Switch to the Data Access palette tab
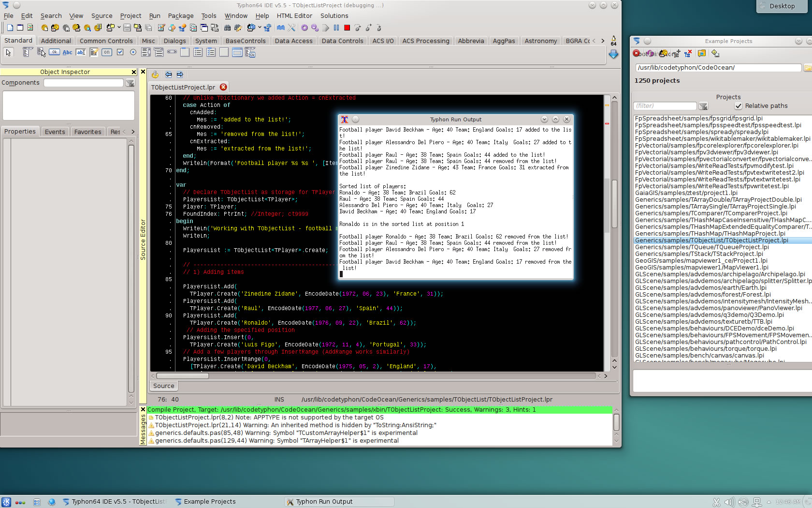Viewport: 812px width, 508px height. (293, 41)
